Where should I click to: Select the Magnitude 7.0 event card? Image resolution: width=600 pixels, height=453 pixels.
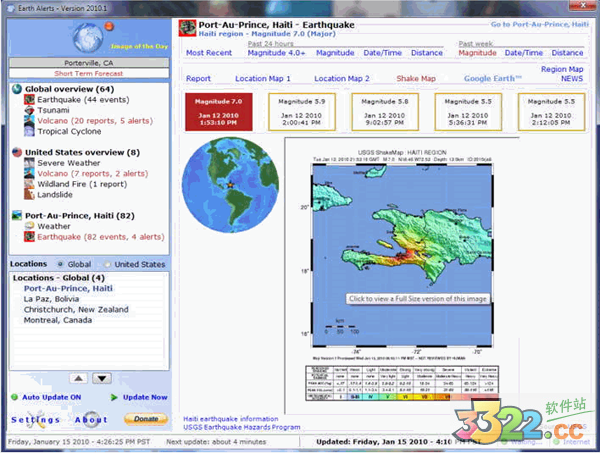point(218,112)
